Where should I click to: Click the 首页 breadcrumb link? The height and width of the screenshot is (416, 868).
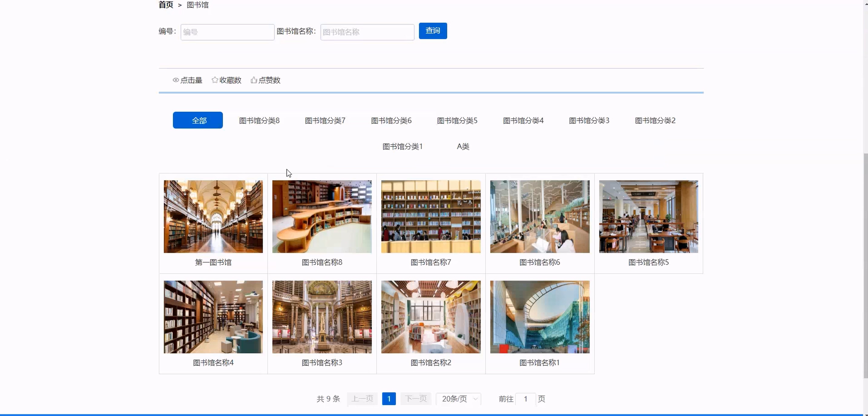[x=166, y=5]
